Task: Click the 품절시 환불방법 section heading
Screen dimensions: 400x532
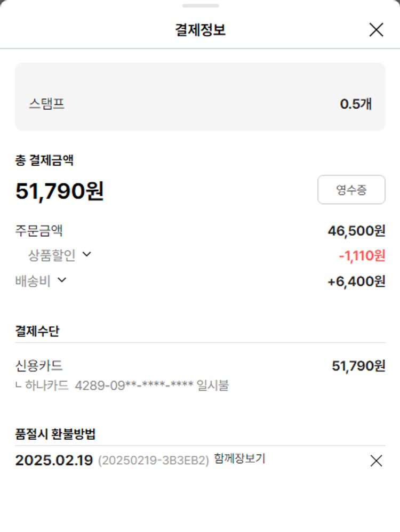Action: coord(55,434)
